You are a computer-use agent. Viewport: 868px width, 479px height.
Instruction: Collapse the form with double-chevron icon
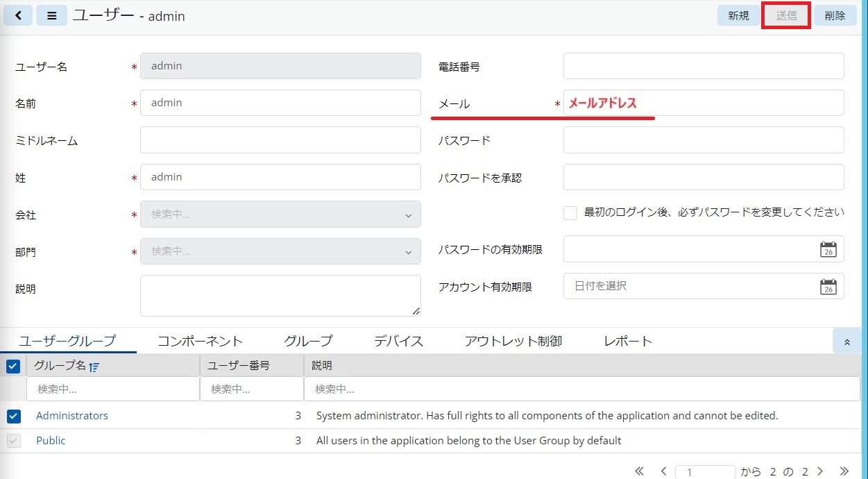point(846,342)
